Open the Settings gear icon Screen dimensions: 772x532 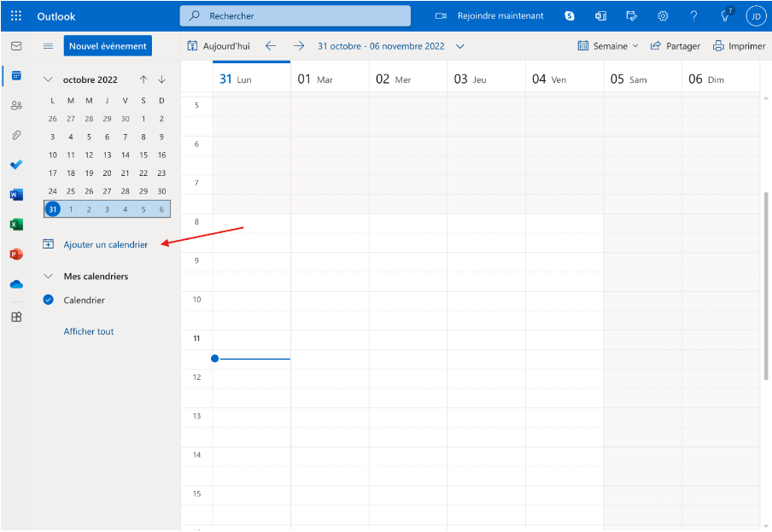click(x=663, y=16)
